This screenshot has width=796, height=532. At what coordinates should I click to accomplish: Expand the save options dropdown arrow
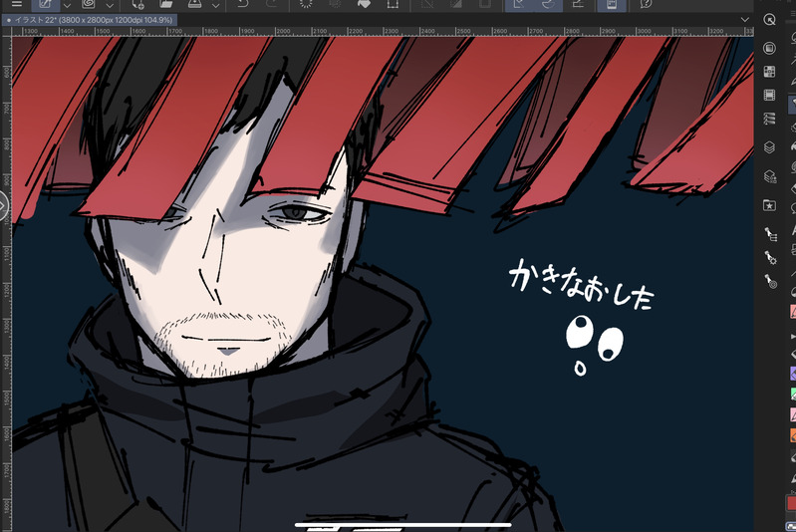(216, 6)
